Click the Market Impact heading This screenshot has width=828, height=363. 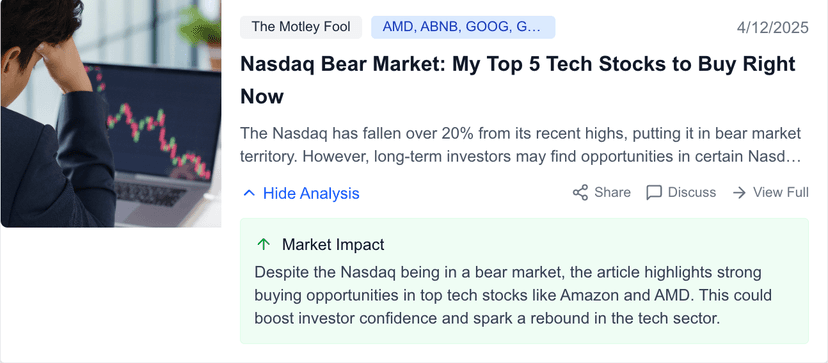[x=333, y=245]
